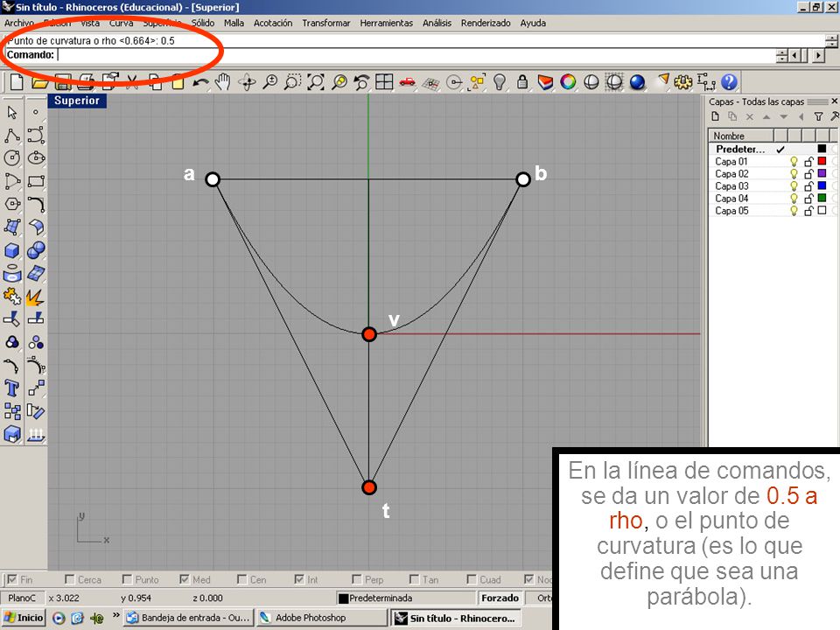This screenshot has height=630, width=840.
Task: Click the green color swatch of Capa 04
Action: coord(822,199)
